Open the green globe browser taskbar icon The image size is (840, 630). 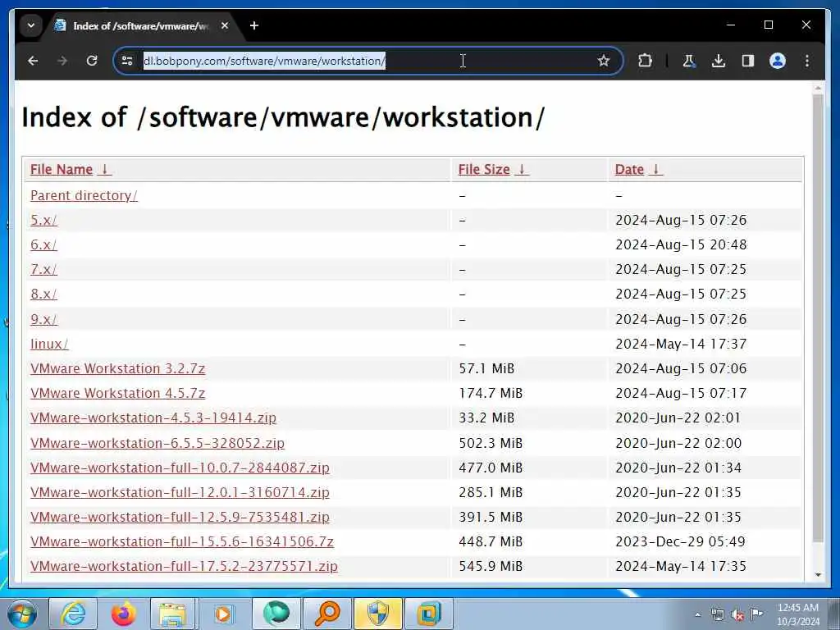pos(276,614)
